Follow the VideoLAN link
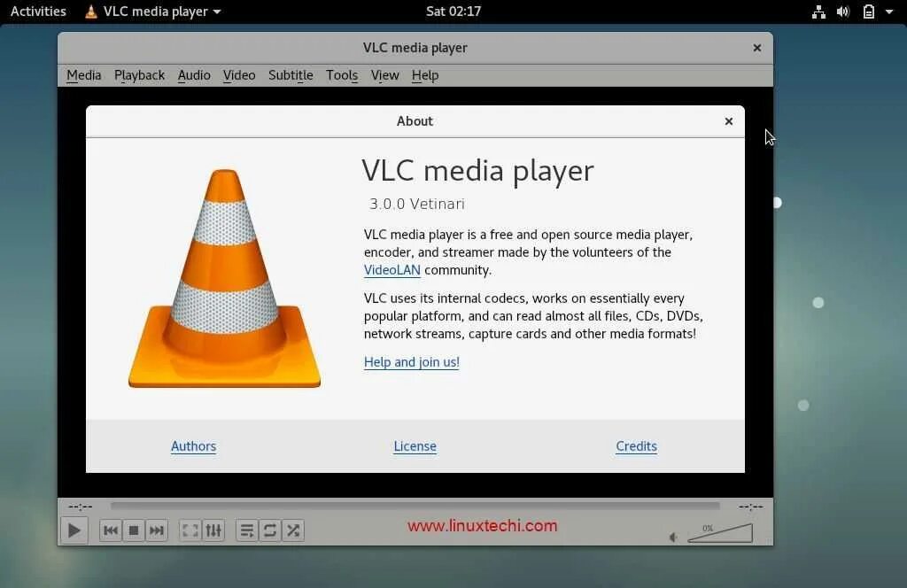The image size is (907, 588). click(392, 270)
